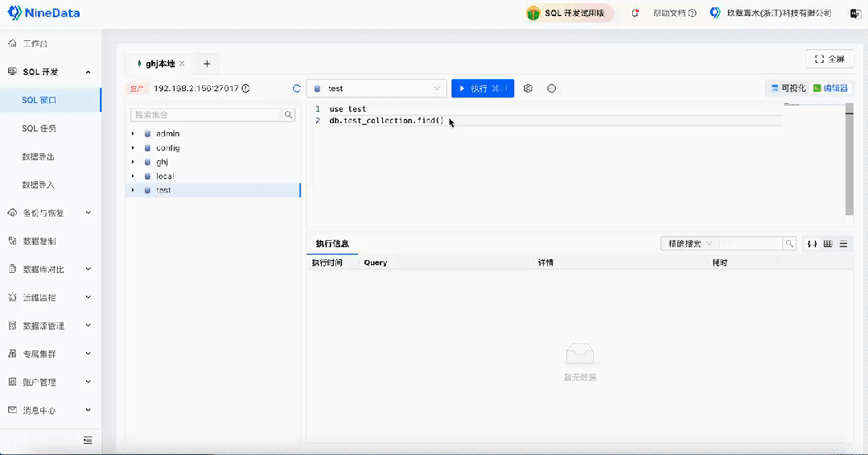This screenshot has height=455, width=868.
Task: Click the collection search magnifier icon
Action: point(289,115)
